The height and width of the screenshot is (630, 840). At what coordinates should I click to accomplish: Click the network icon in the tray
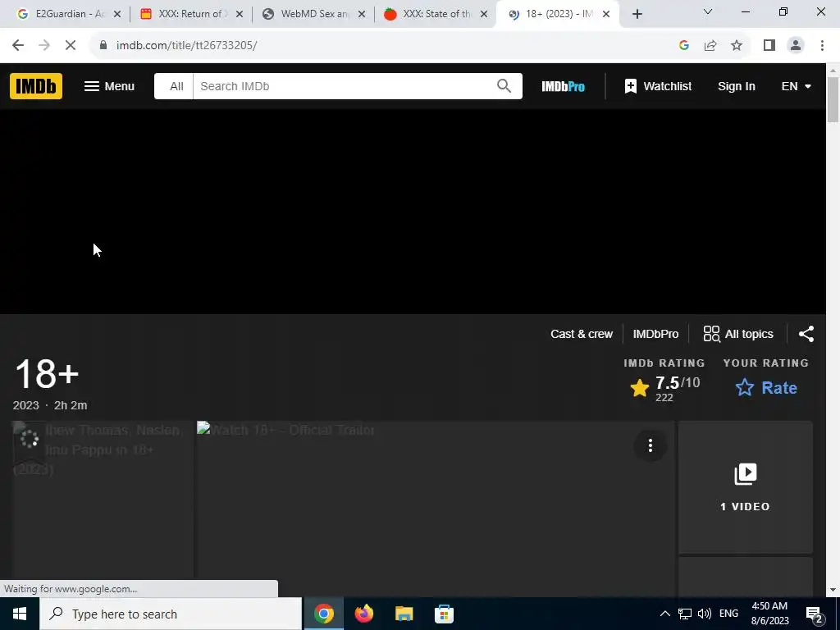tap(685, 614)
